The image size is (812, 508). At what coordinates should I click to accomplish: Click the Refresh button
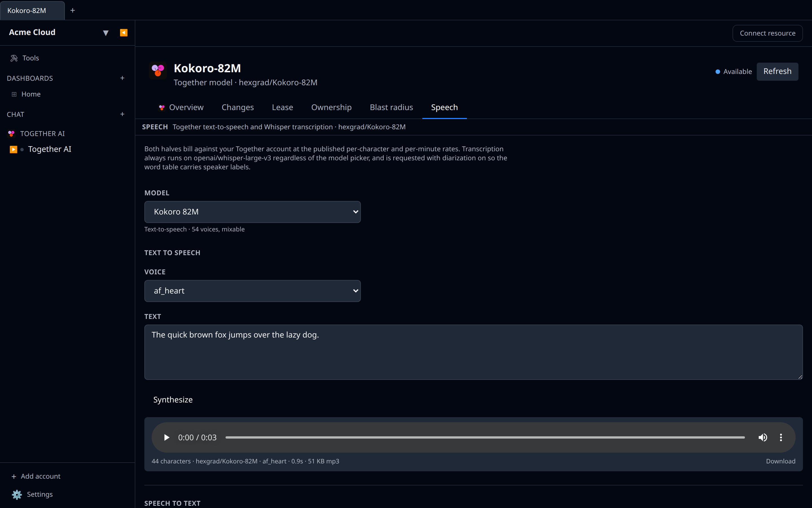click(777, 72)
